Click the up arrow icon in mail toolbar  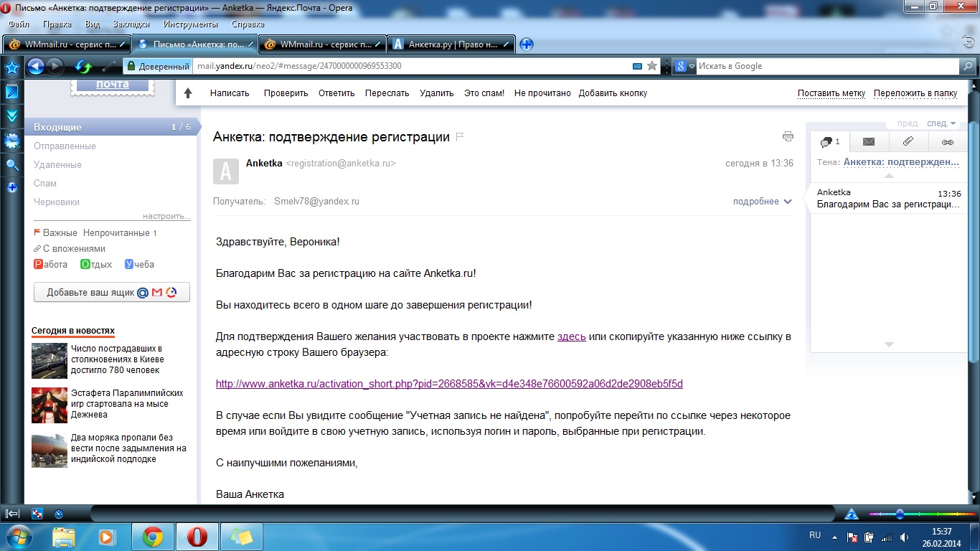(188, 93)
